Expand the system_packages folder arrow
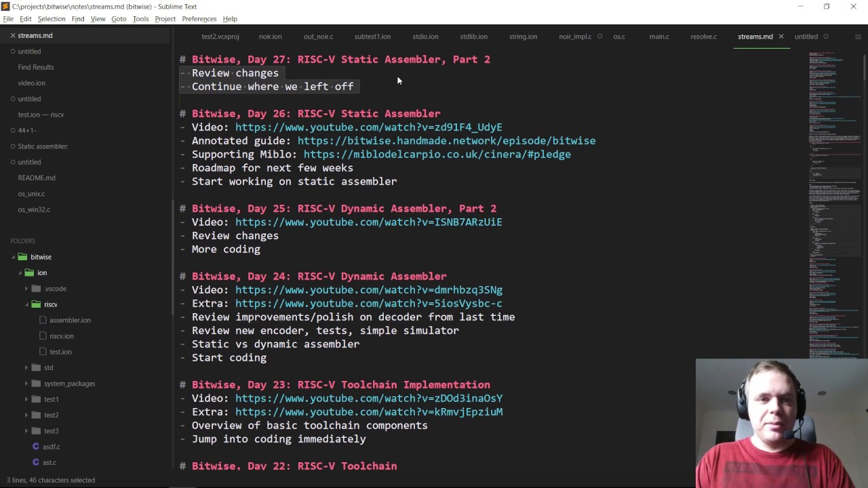This screenshot has height=488, width=868. pyautogui.click(x=26, y=384)
